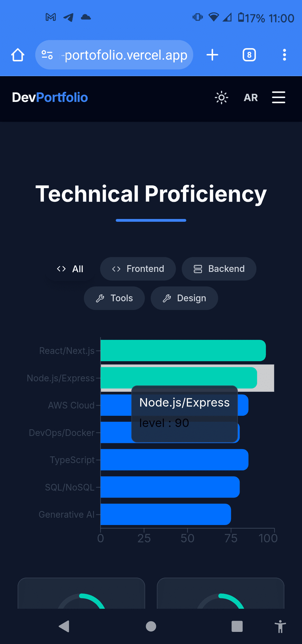Filter skills by Frontend
The width and height of the screenshot is (302, 644).
click(x=138, y=269)
